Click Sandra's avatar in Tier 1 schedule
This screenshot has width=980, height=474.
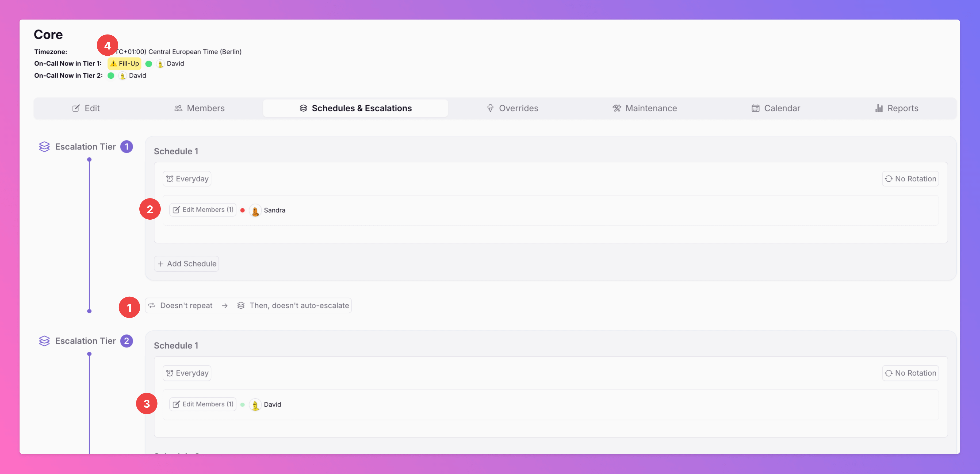pos(255,210)
